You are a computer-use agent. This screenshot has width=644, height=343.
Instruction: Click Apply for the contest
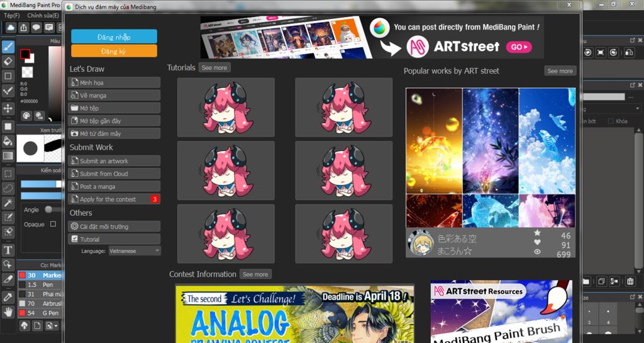click(x=114, y=200)
